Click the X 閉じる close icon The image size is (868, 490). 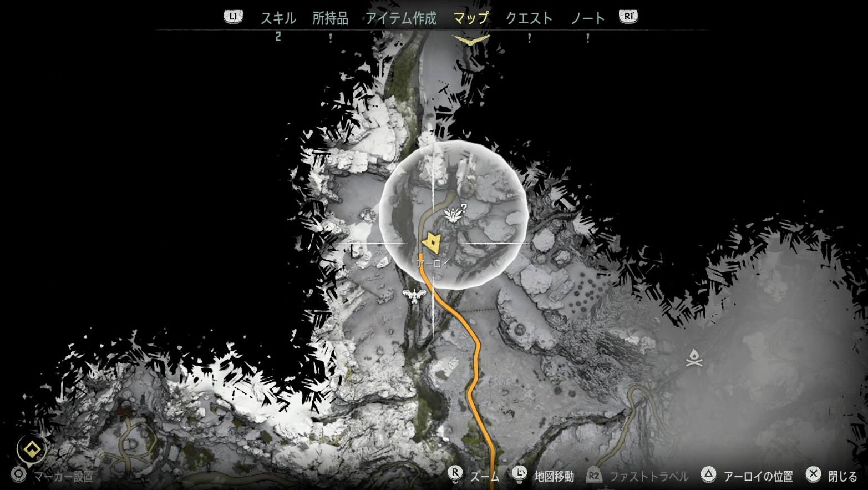[x=813, y=474]
